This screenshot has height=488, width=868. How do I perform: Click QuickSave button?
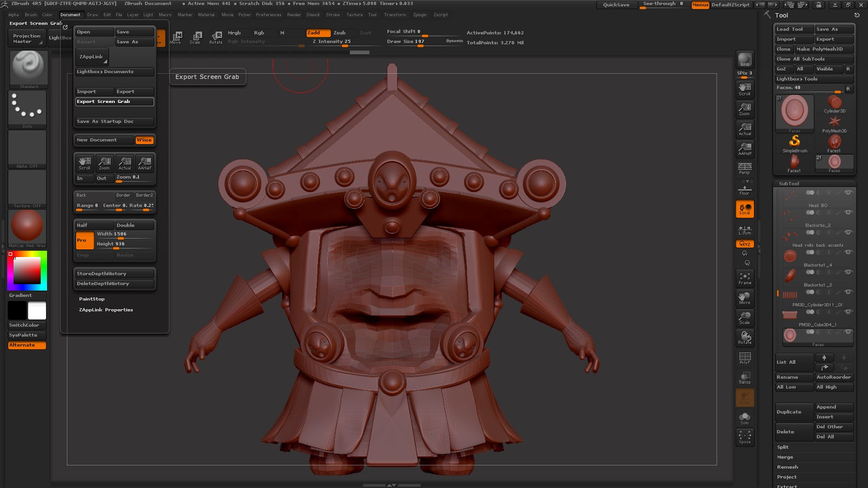[x=616, y=5]
